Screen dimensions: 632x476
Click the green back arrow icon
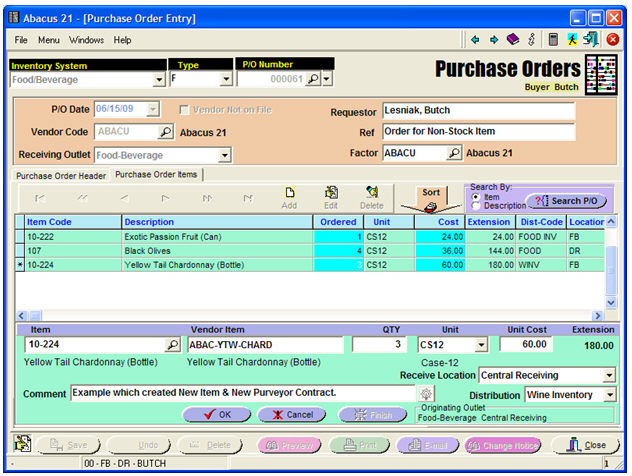pyautogui.click(x=475, y=40)
